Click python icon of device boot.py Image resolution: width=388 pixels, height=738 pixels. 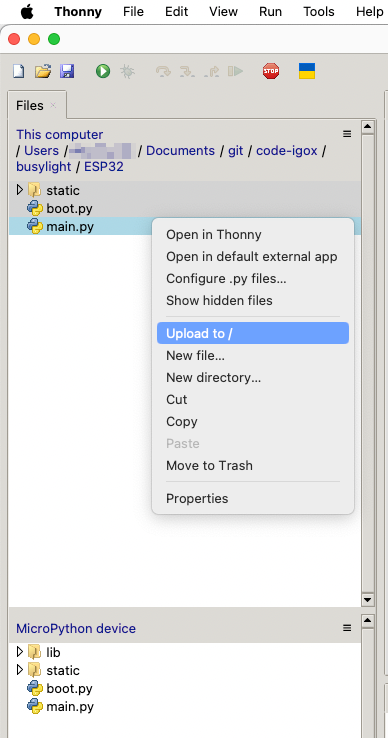pyautogui.click(x=35, y=688)
